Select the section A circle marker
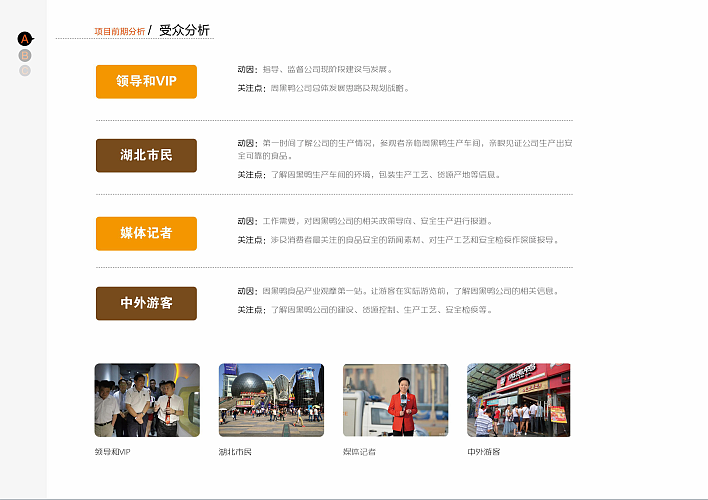Screen dimensions: 708x500 click(25, 39)
